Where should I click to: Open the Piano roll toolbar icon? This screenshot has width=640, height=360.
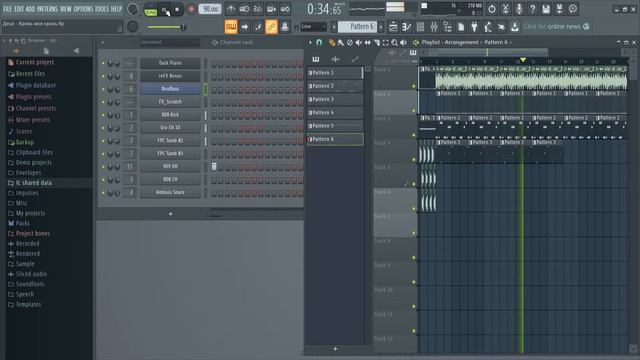point(406,27)
